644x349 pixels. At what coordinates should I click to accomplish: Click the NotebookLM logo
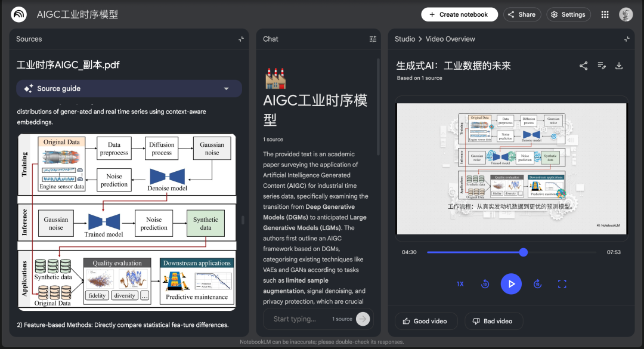[x=18, y=14]
